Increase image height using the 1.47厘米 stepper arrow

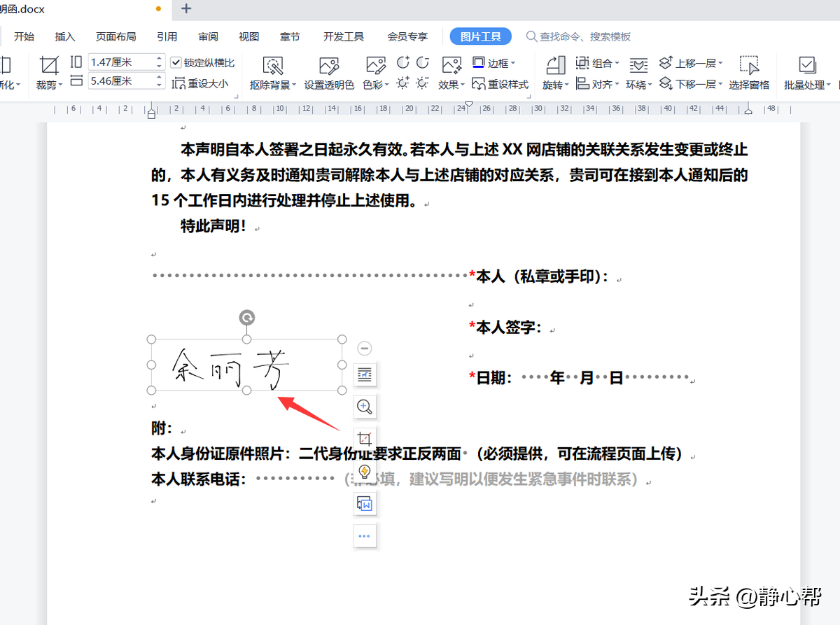160,57
